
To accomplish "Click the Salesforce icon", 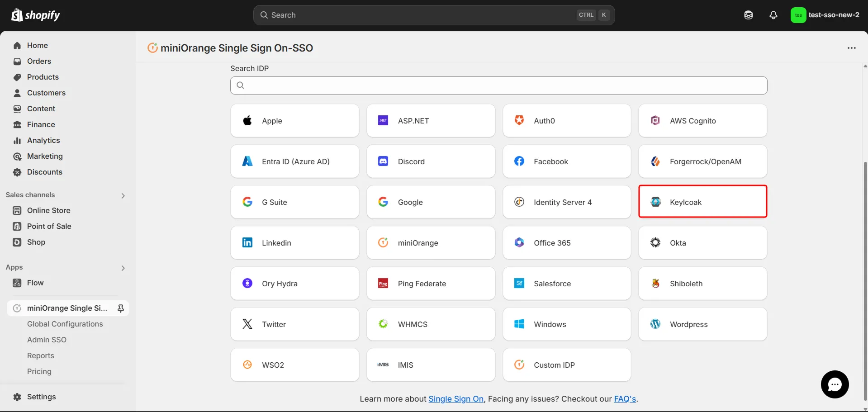I will click(x=519, y=283).
